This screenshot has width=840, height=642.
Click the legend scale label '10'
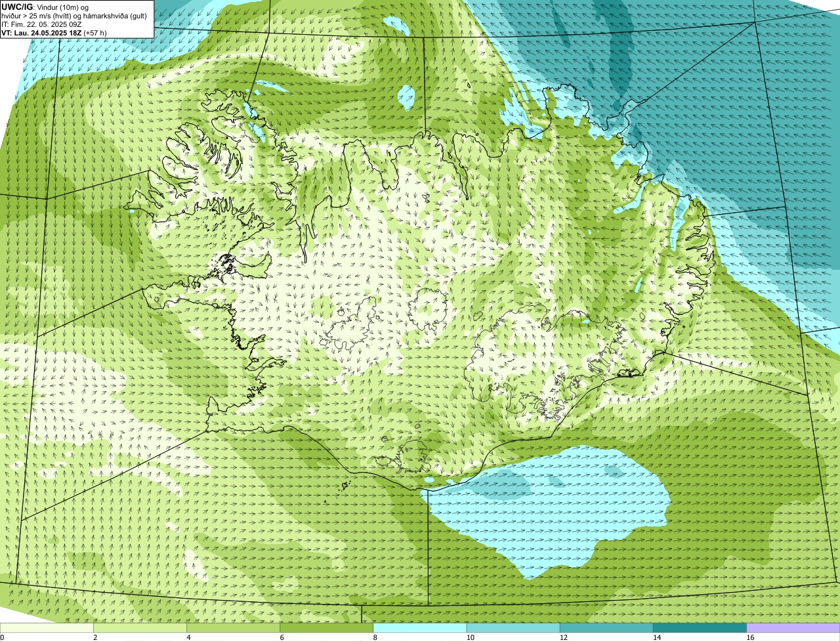coord(470,637)
